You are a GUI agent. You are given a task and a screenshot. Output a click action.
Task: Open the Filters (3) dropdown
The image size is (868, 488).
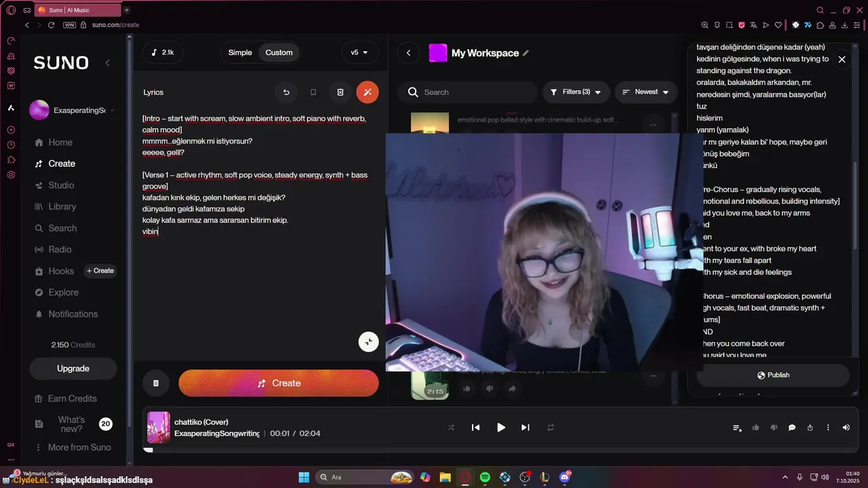pos(576,91)
